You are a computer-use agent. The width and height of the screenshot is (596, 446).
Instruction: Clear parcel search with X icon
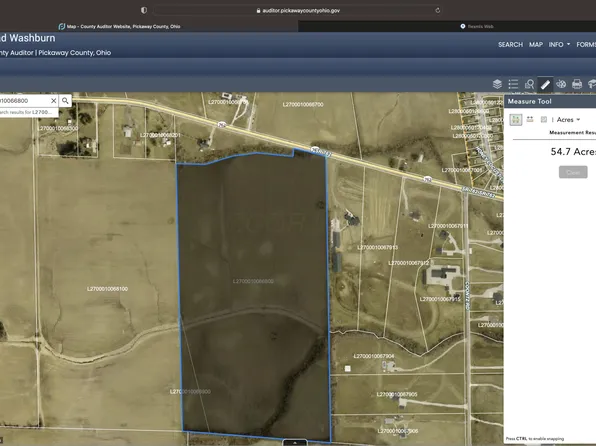coord(54,101)
